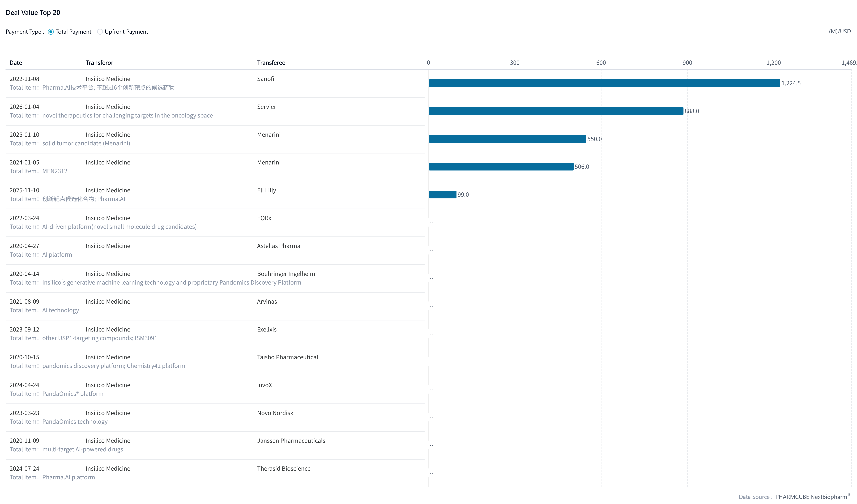The width and height of the screenshot is (857, 504).
Task: Click the Menarini 550.0 bar
Action: point(507,139)
